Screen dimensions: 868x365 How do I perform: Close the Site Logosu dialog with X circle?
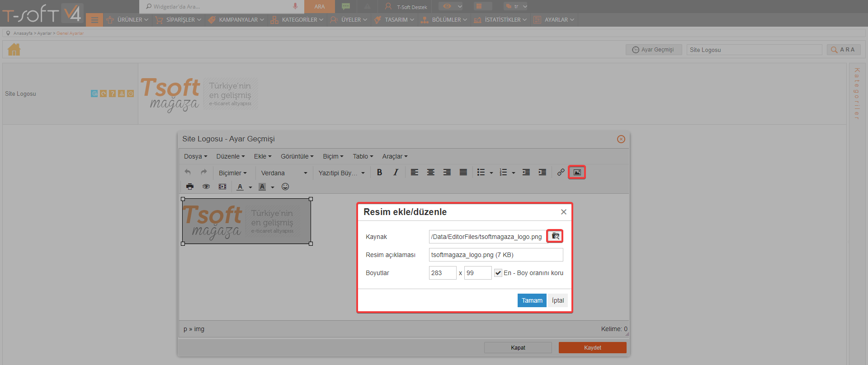621,139
